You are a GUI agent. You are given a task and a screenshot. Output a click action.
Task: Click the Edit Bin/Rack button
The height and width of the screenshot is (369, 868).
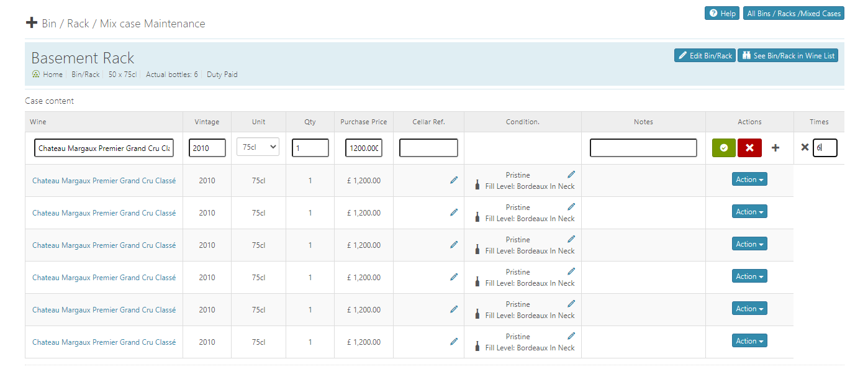[705, 56]
